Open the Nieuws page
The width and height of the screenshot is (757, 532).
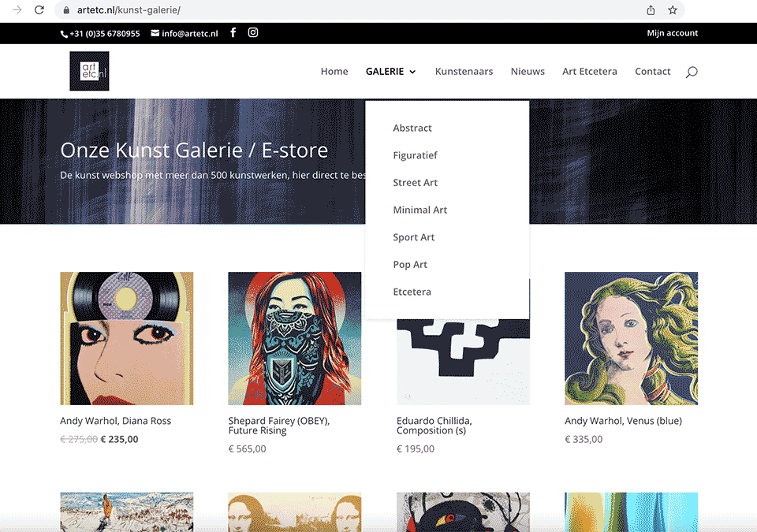point(528,72)
